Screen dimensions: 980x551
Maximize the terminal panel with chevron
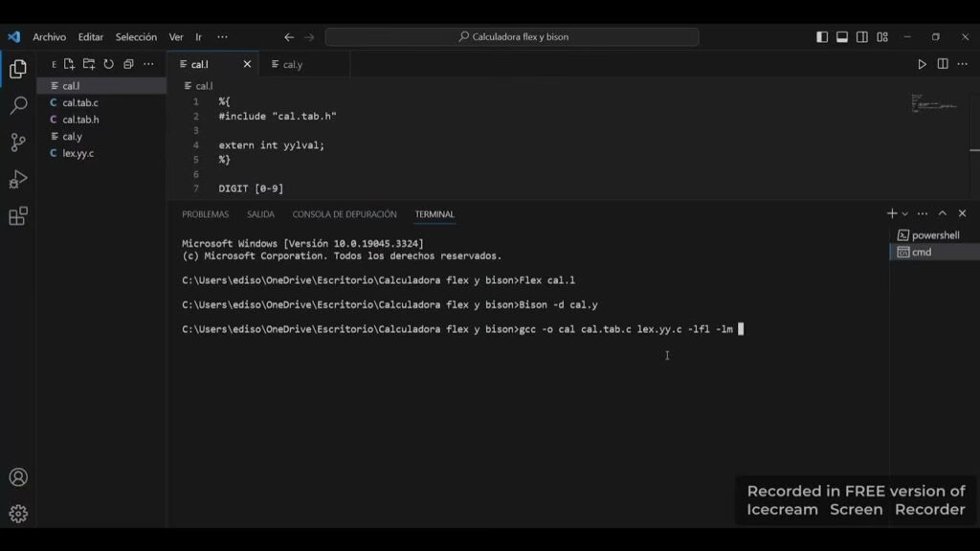tap(942, 213)
